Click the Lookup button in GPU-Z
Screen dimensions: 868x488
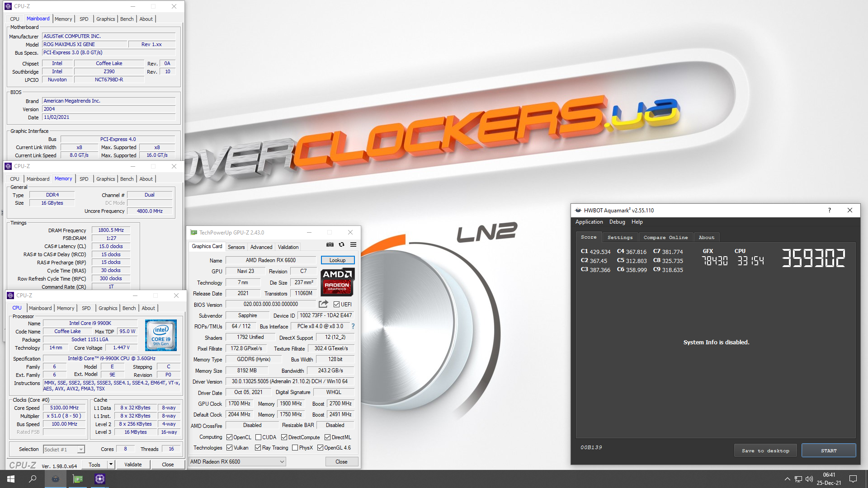point(338,260)
